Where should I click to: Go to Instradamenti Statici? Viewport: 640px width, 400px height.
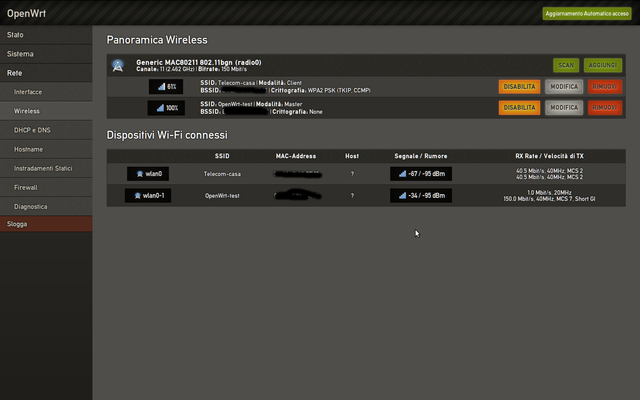pos(46,168)
